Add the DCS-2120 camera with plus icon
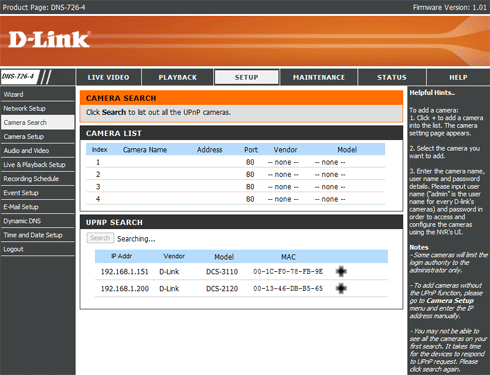Screen dimensions: 490x375 tap(341, 288)
